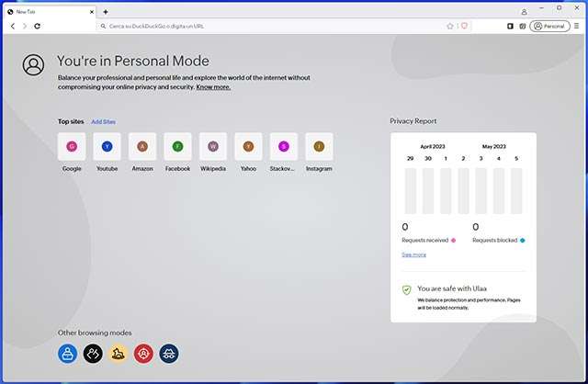Screen dimensions: 588x384
Task: Maximize the browser window
Action: [x=560, y=8]
